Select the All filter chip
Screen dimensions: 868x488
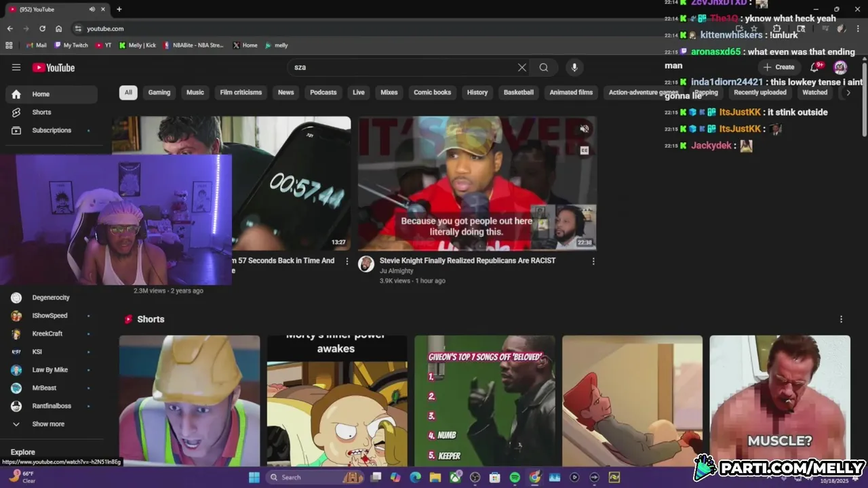[128, 92]
